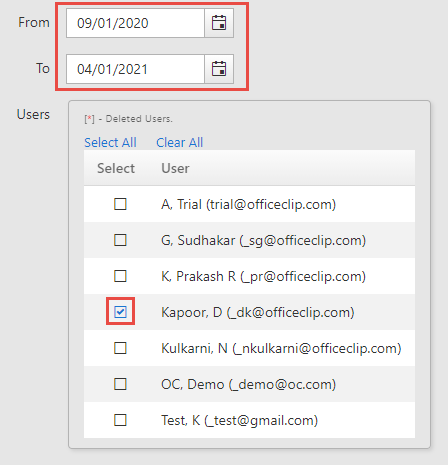
Task: Tick the G, Sudhakar checkbox
Action: (x=120, y=240)
